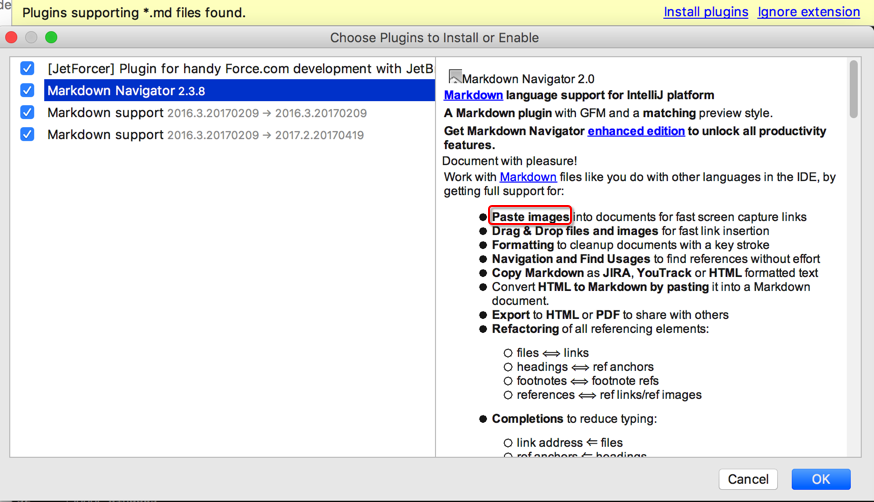The height and width of the screenshot is (502, 874).
Task: Click 'Drag & Drop files and images' text
Action: coord(575,231)
